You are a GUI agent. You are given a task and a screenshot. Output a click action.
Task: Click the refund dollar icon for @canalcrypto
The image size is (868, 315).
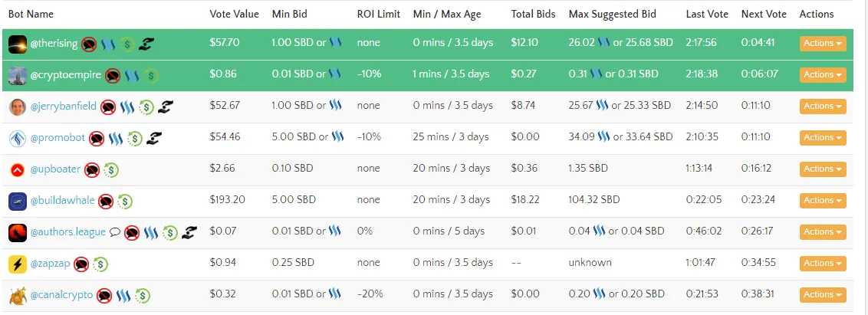(x=143, y=296)
